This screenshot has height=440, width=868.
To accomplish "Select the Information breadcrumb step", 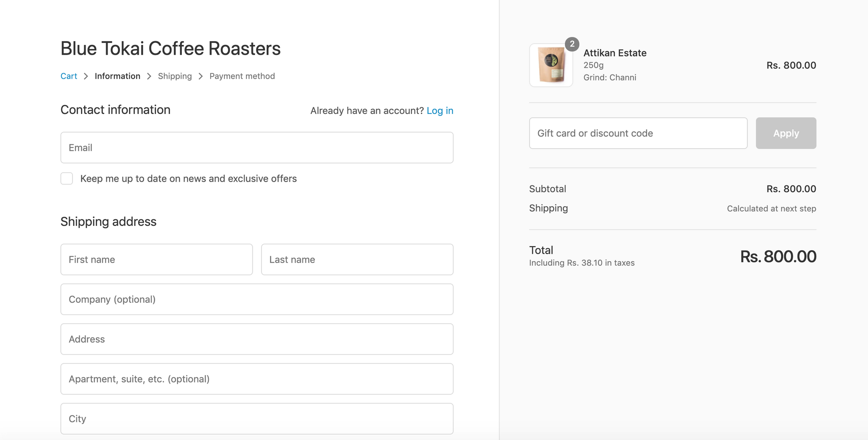I will pos(117,76).
